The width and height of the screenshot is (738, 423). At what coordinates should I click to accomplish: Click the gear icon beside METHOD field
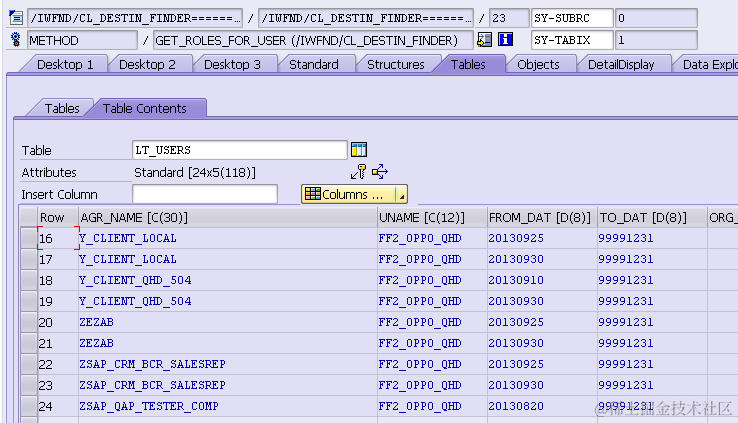[x=16, y=40]
